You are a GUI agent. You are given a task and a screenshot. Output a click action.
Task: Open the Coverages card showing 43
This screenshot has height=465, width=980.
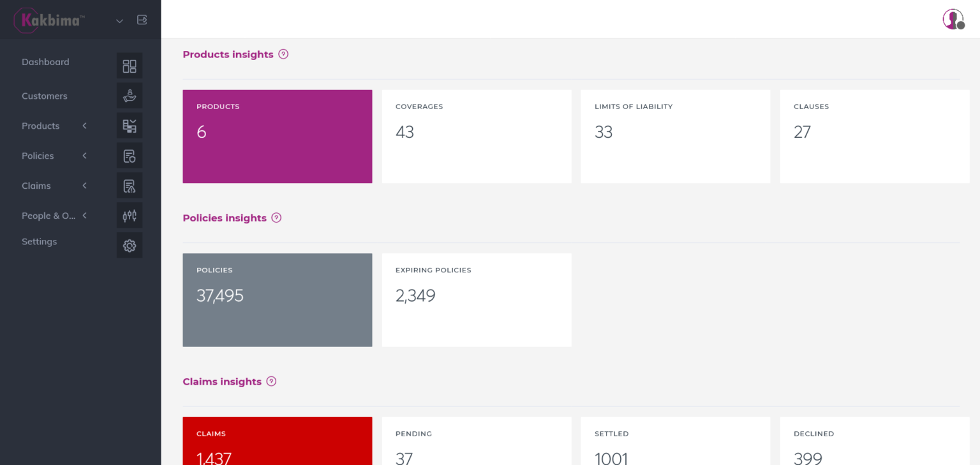coord(477,137)
